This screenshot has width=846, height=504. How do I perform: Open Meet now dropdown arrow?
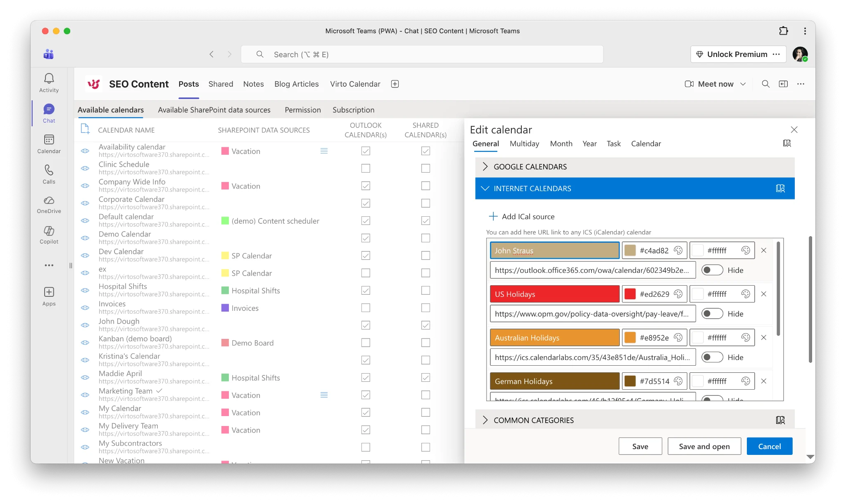(x=743, y=84)
